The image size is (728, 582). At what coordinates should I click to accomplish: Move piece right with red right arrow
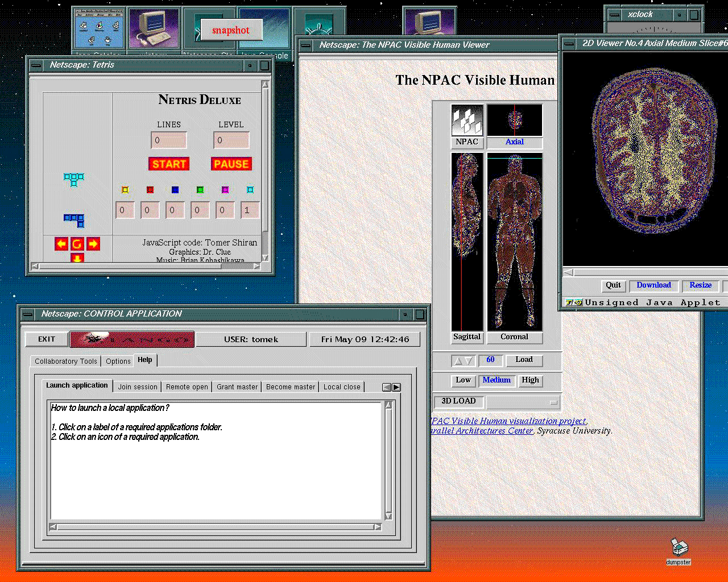(93, 244)
